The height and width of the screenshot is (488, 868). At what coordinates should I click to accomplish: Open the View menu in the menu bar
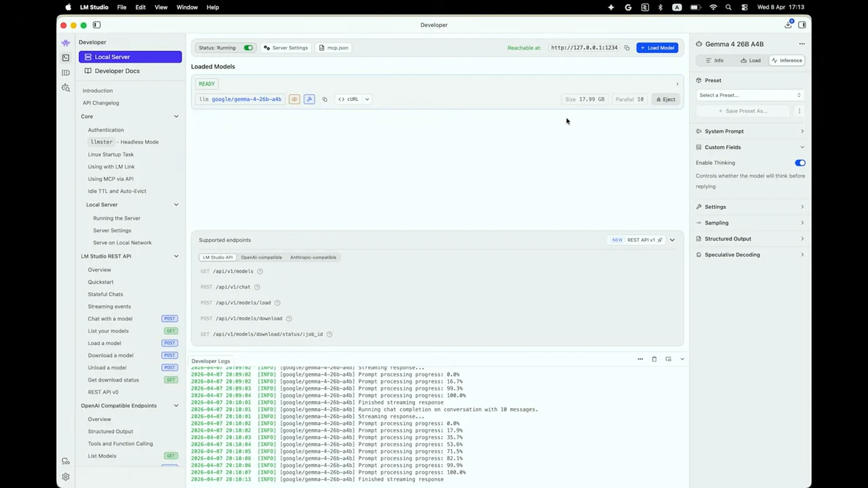coord(161,7)
